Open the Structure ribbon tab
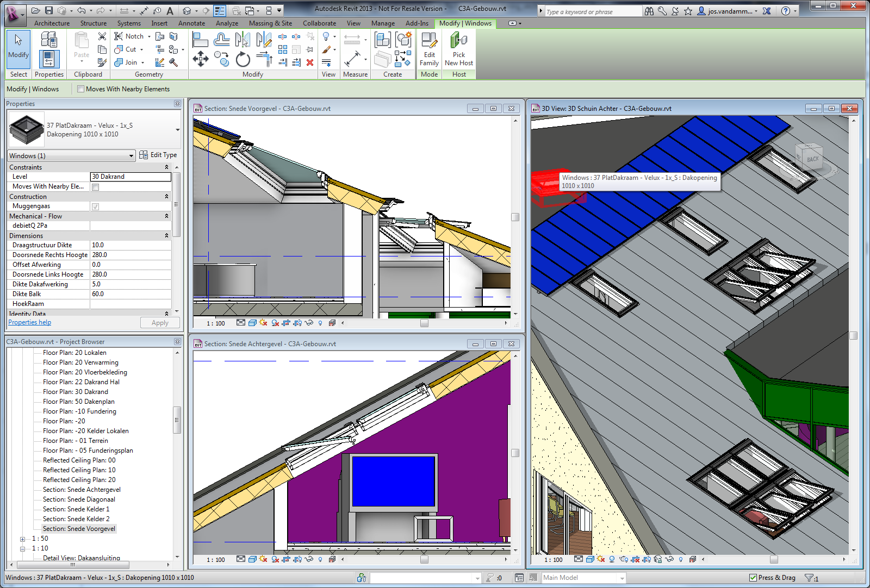Screen dimensions: 870x588 [94, 23]
